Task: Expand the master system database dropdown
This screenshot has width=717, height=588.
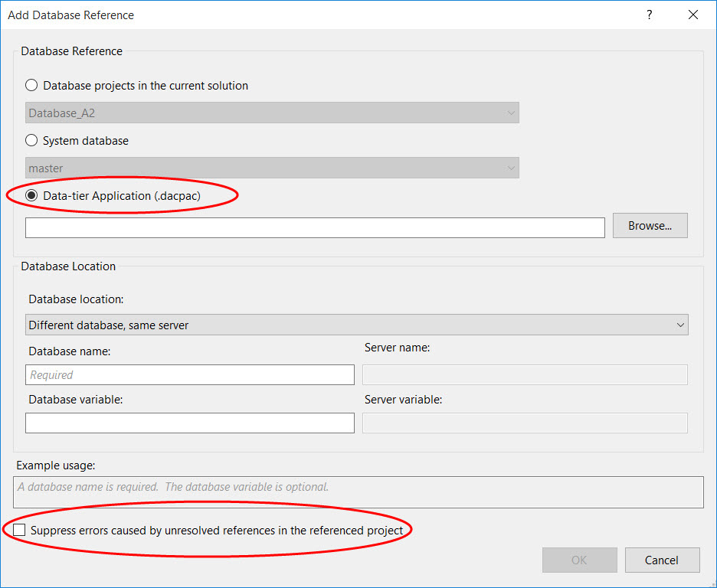Action: coord(272,168)
